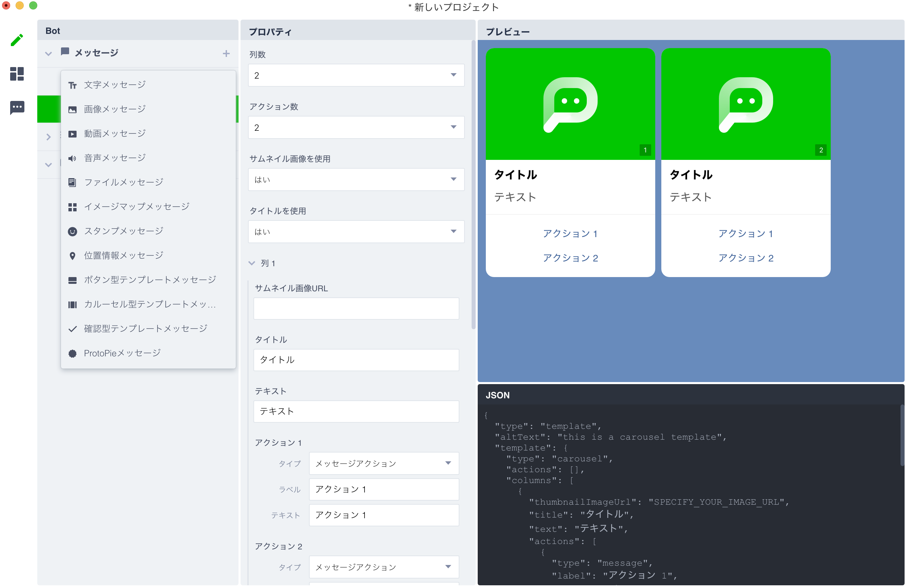Click the プロパティ panel scrollbar
The image size is (910, 588).
[x=473, y=185]
